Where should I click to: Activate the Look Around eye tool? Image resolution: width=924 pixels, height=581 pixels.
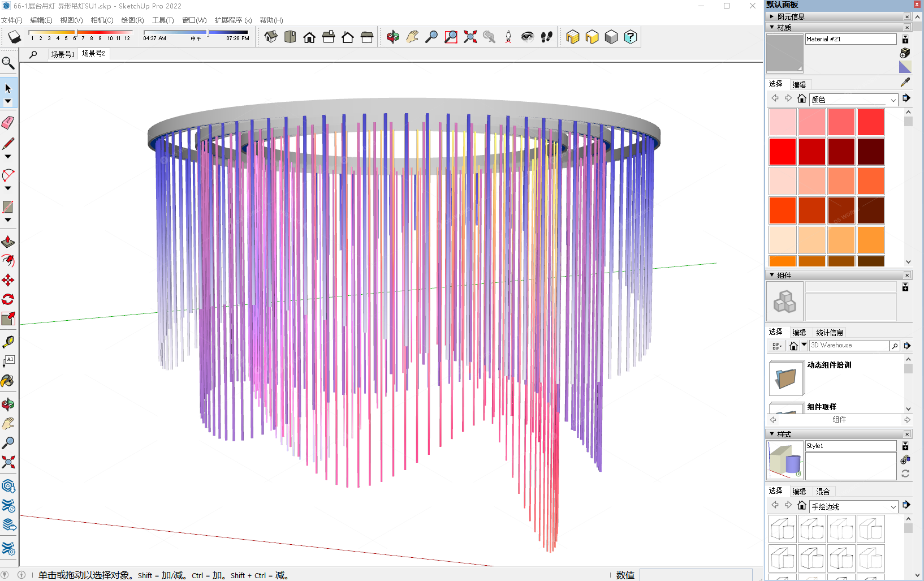528,37
